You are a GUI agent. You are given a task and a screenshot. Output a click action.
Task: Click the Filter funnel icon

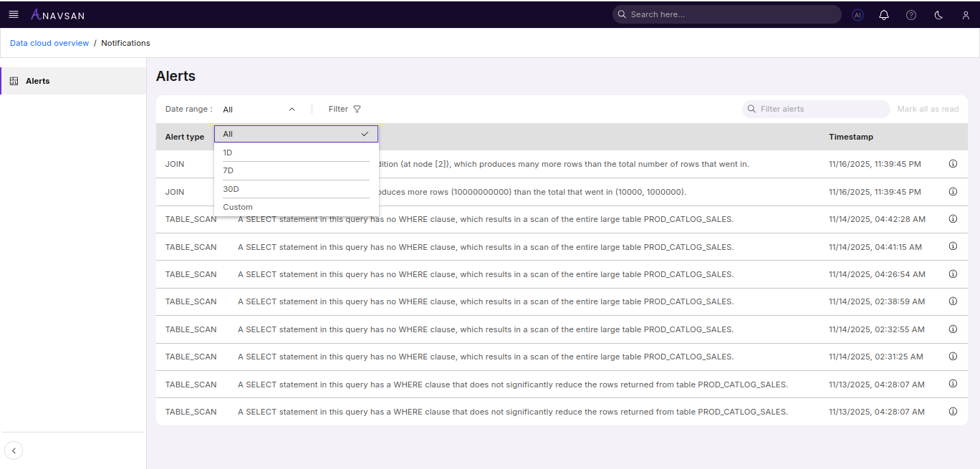357,110
